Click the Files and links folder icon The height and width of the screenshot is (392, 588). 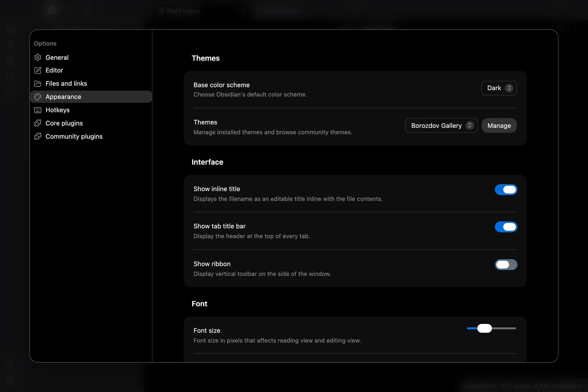point(38,84)
